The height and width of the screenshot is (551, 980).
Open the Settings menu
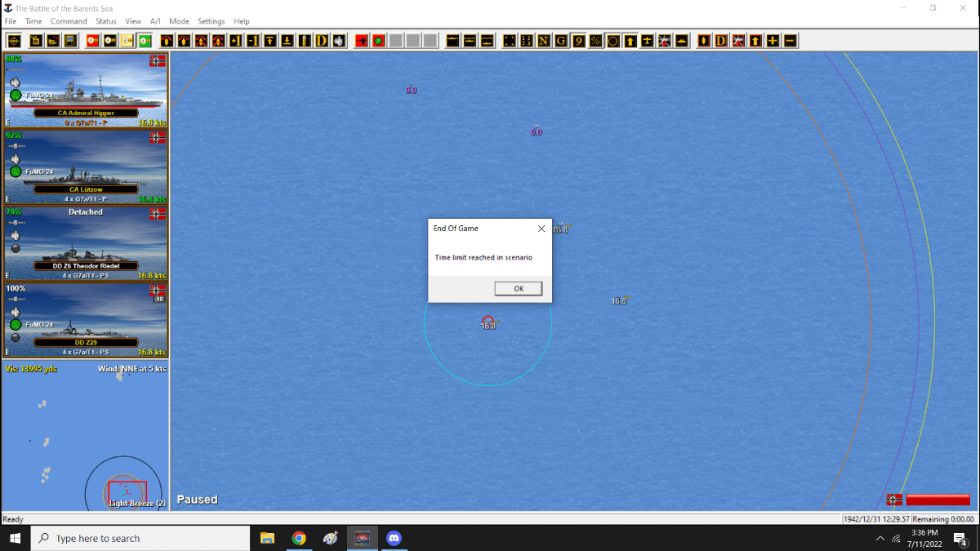tap(212, 21)
